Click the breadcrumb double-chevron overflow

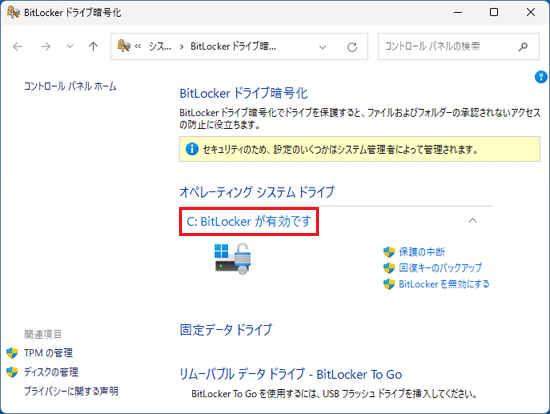click(x=138, y=46)
